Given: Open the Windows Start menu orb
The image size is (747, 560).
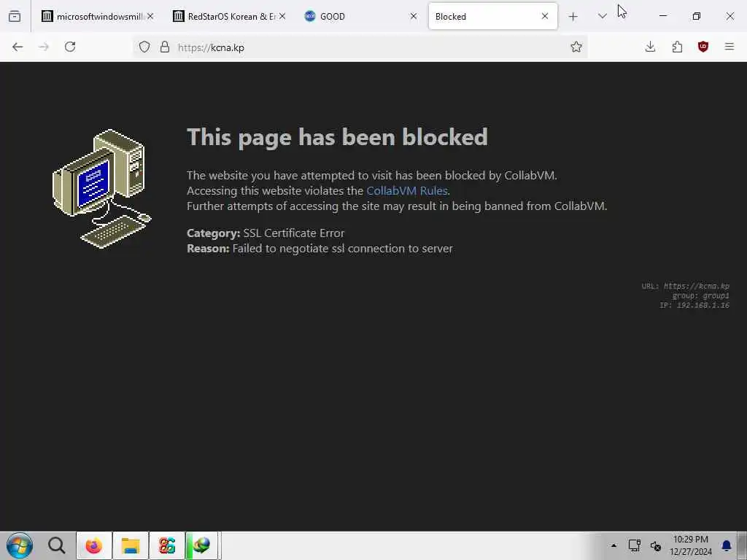Looking at the screenshot, I should pos(20,545).
